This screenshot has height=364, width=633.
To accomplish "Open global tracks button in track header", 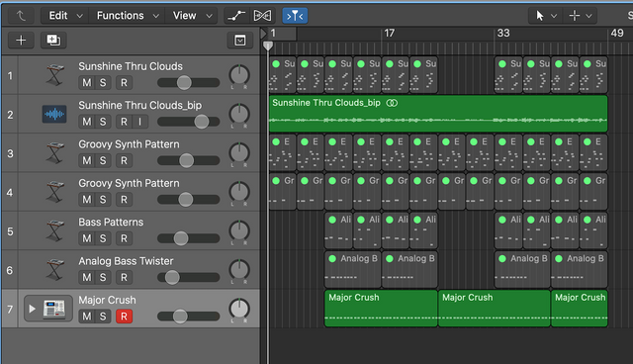I will pos(240,40).
